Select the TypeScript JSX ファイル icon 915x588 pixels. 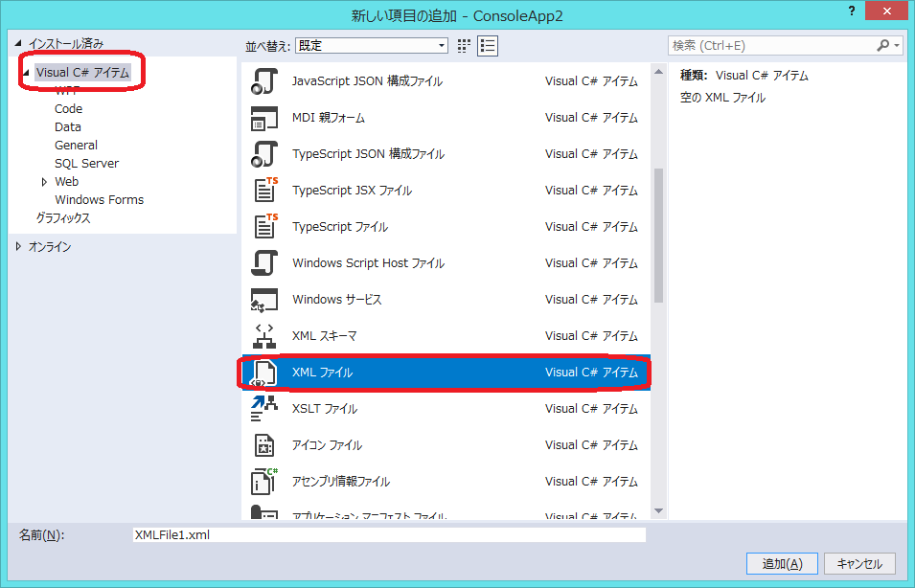coord(265,191)
